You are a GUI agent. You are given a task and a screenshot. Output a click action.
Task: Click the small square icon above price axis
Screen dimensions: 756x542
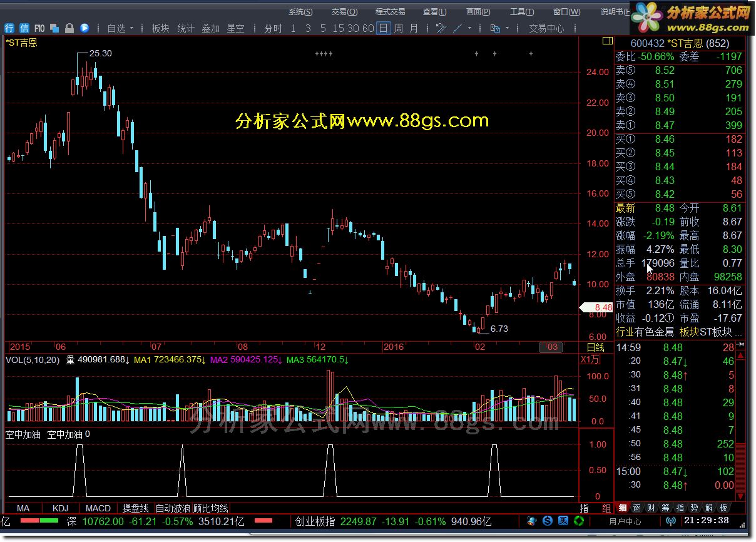606,41
